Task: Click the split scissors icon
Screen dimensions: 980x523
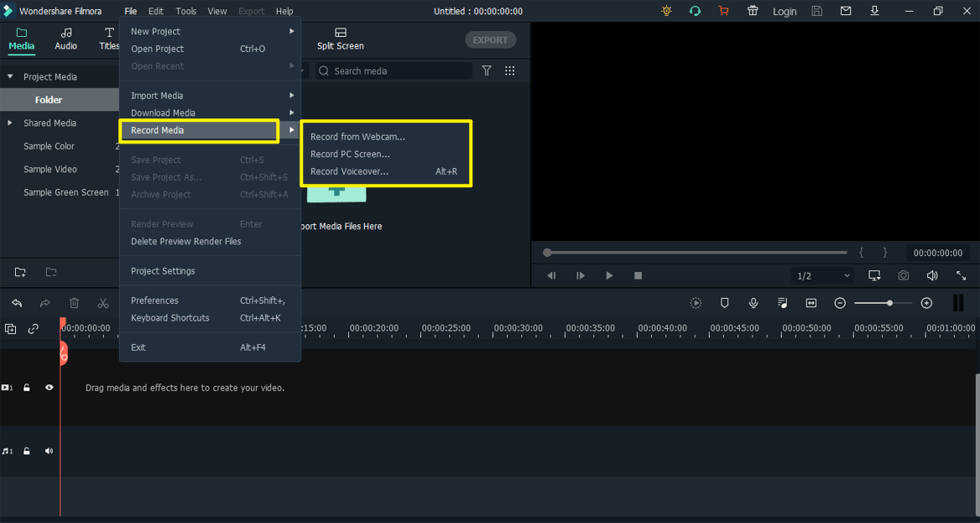Action: coord(103,303)
